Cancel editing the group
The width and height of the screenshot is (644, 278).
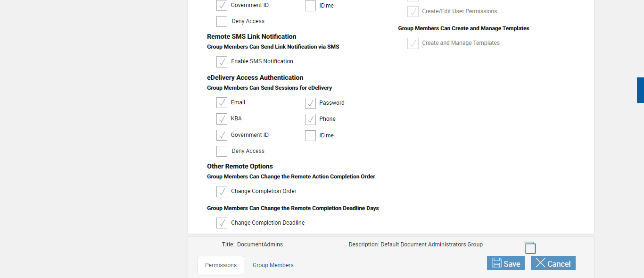point(553,263)
